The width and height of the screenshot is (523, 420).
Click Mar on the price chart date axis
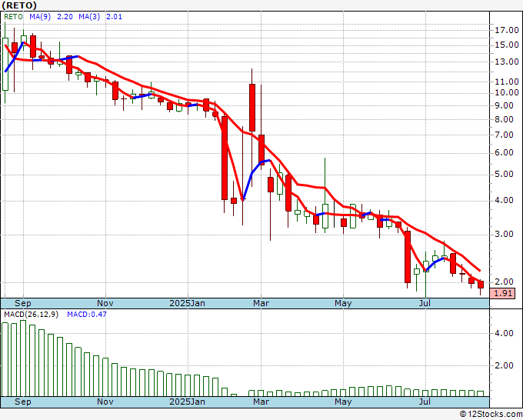261,304
